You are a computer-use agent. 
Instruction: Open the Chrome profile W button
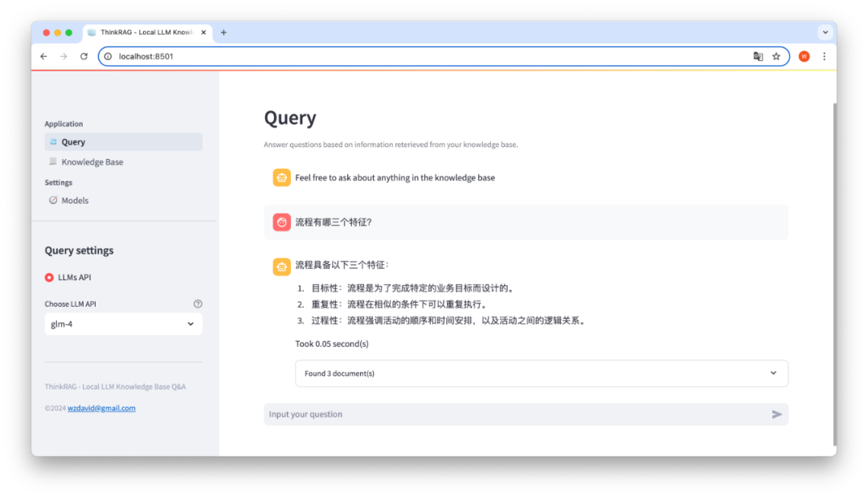803,56
